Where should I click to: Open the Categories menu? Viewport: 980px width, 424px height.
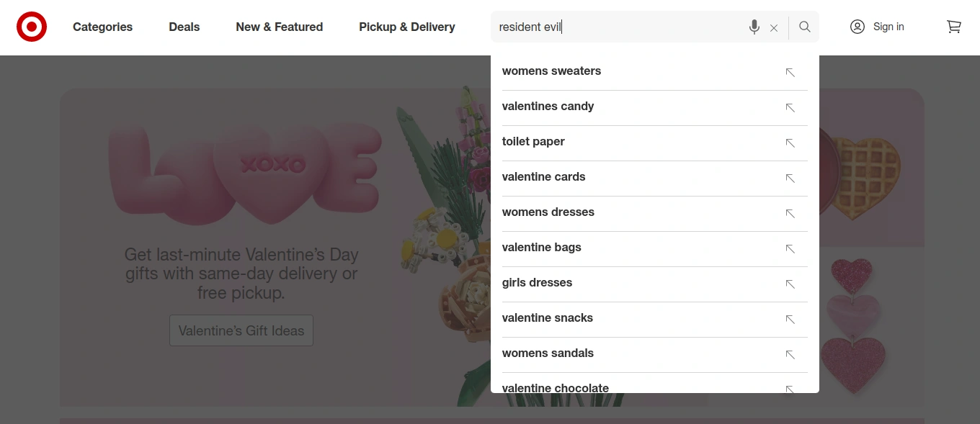click(102, 27)
